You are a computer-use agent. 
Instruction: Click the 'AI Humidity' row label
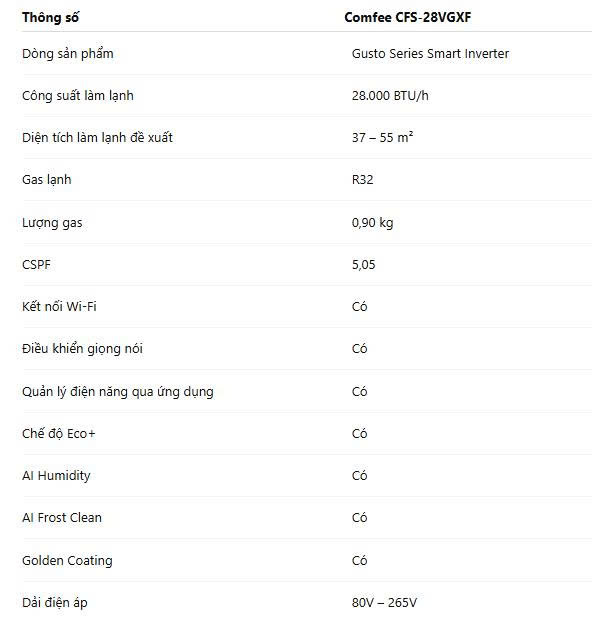click(56, 476)
